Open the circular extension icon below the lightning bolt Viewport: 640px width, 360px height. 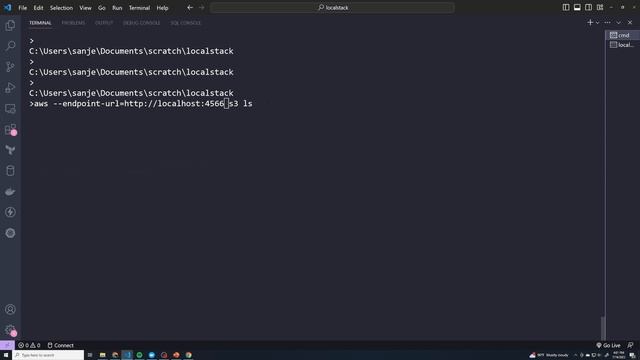tap(10, 233)
